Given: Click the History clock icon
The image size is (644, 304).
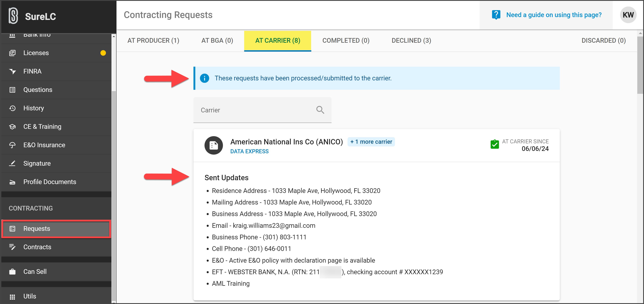Looking at the screenshot, I should (12, 108).
